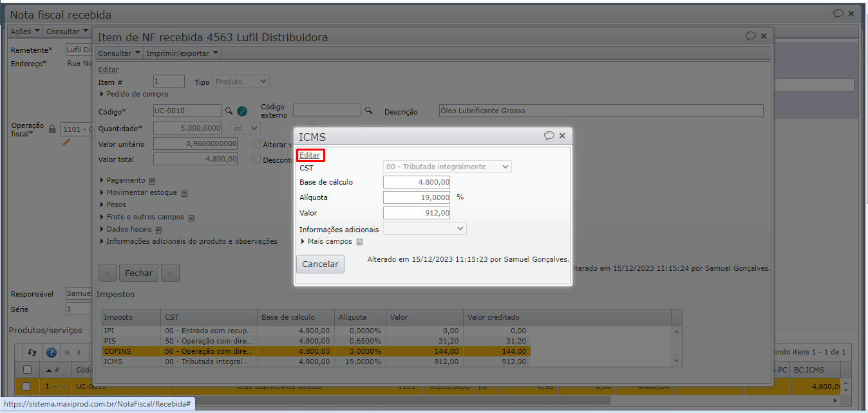Click the Fechar button
Image resolution: width=868 pixels, height=413 pixels.
pyautogui.click(x=138, y=273)
